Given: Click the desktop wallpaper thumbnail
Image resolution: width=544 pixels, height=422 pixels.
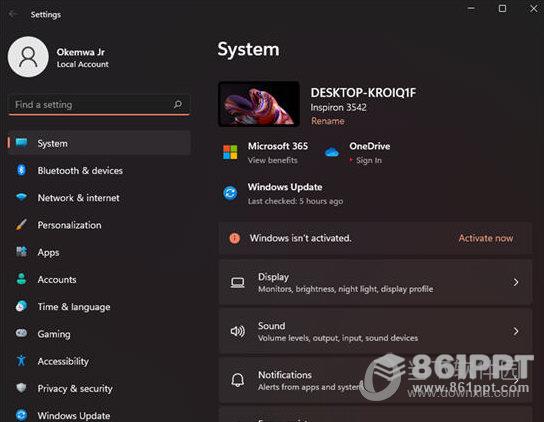Looking at the screenshot, I should 259,104.
